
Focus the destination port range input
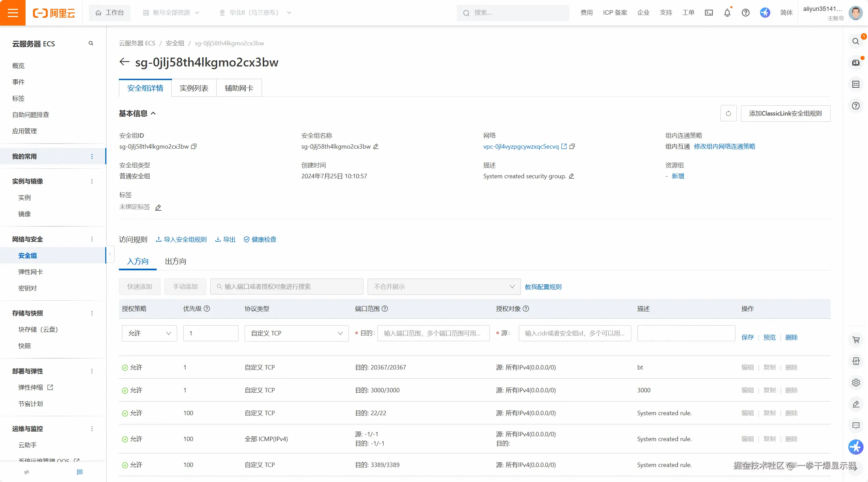tap(433, 333)
